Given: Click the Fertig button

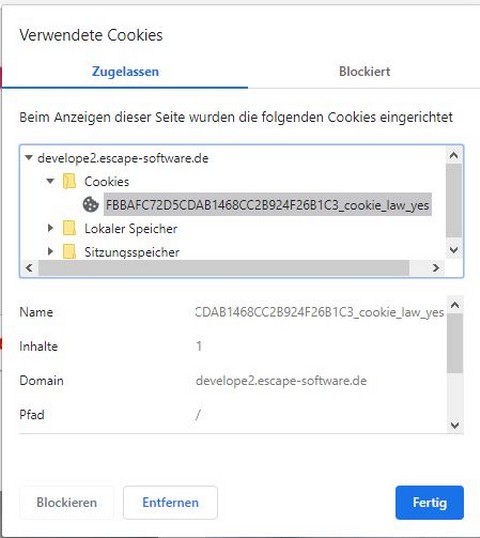Looking at the screenshot, I should (x=430, y=502).
